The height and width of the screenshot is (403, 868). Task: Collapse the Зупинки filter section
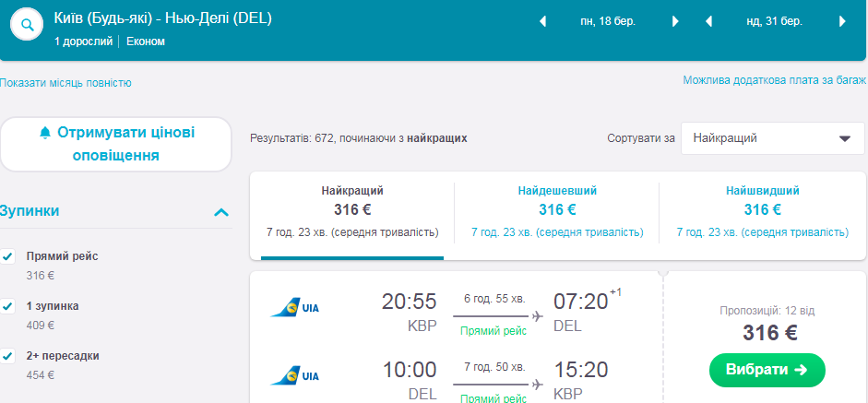221,212
